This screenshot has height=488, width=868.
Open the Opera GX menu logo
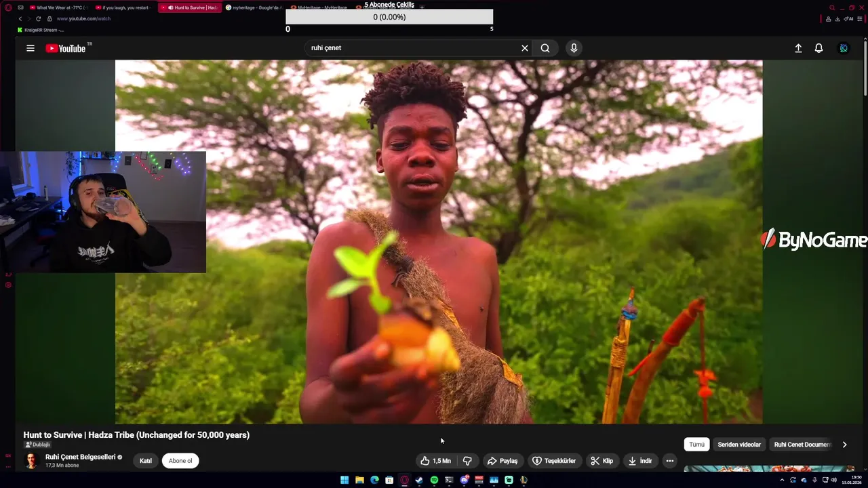(7, 7)
